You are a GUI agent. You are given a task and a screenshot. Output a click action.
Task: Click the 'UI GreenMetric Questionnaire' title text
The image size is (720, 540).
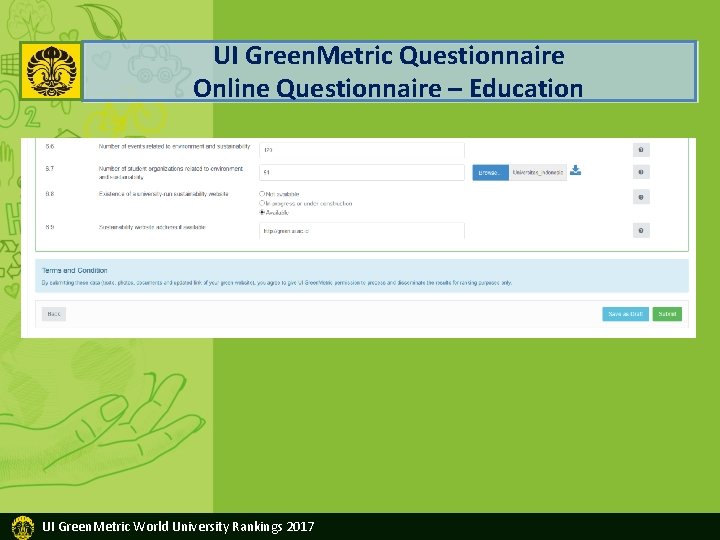pyautogui.click(x=389, y=56)
